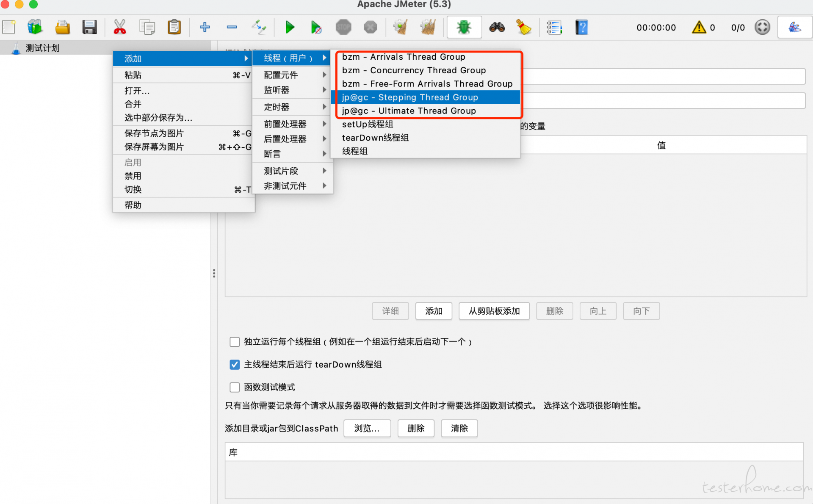Tick the 独立运行每个线程组 checkbox
This screenshot has height=504, width=813.
[x=235, y=342]
